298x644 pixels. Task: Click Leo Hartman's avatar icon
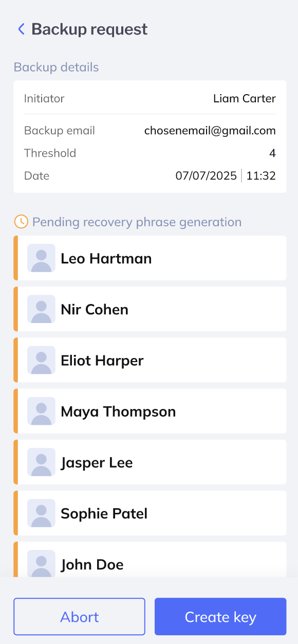click(x=41, y=258)
